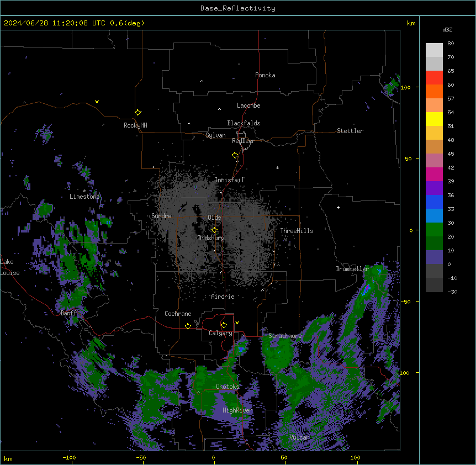Click the white plus marker north of Drumheller
This screenshot has height=465, width=476.
(338, 207)
